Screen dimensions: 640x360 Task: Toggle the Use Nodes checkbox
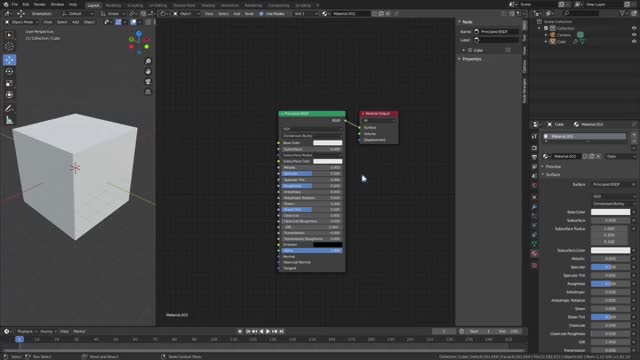262,13
